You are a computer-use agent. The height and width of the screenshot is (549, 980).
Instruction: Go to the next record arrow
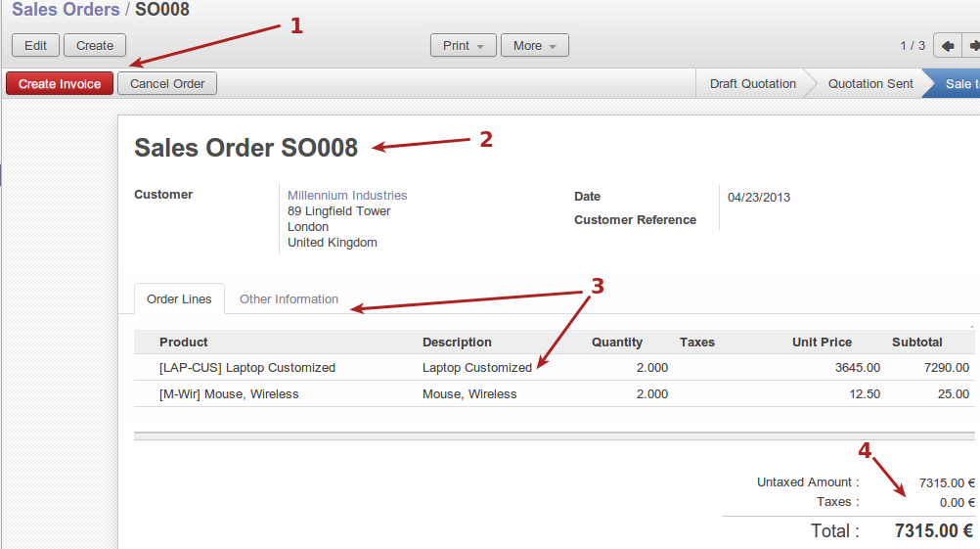972,46
